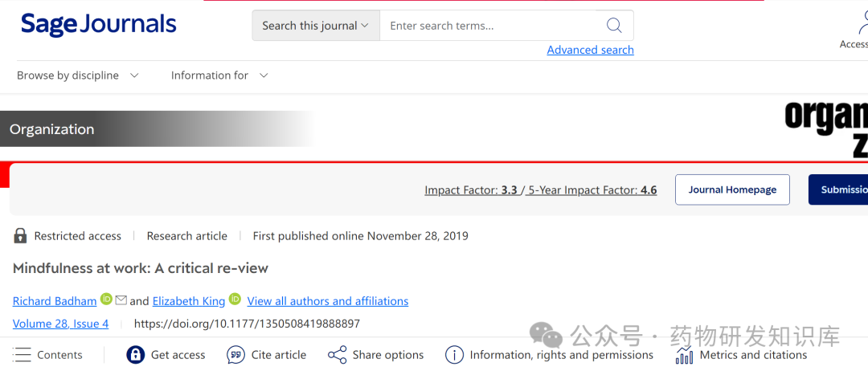Click the Get access lock icon

click(x=136, y=355)
